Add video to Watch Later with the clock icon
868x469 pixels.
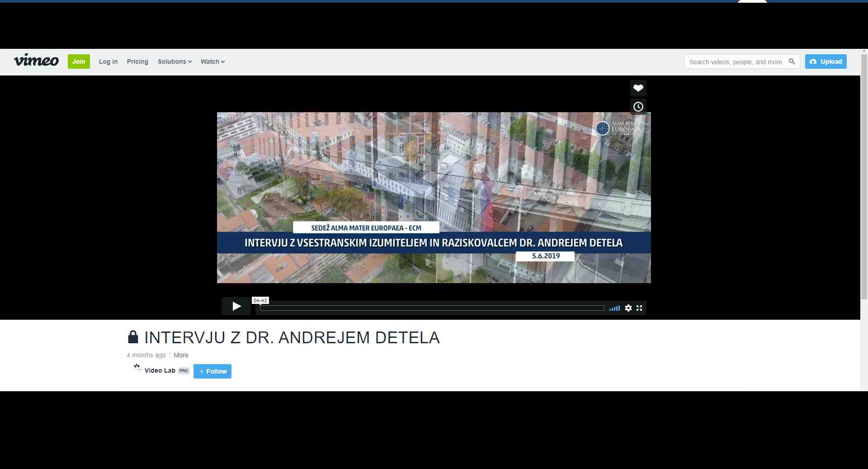pos(638,107)
